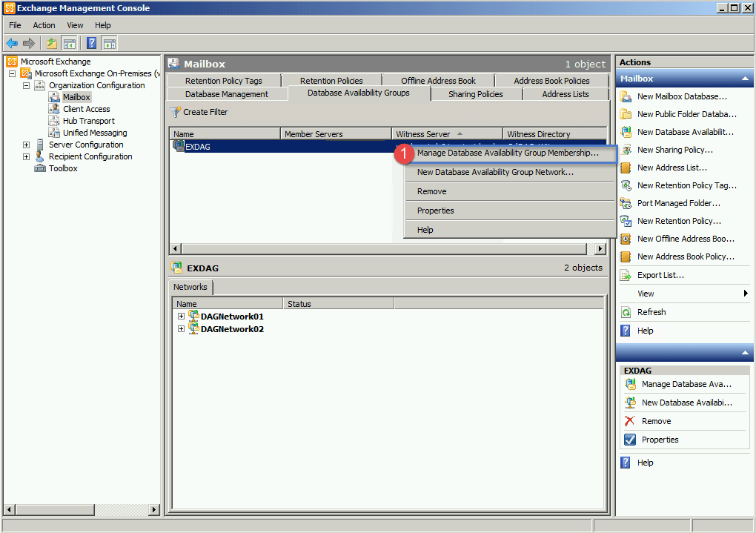Choose New Database Availability Group Network
Viewport: 756px width, 533px height.
tap(510, 172)
